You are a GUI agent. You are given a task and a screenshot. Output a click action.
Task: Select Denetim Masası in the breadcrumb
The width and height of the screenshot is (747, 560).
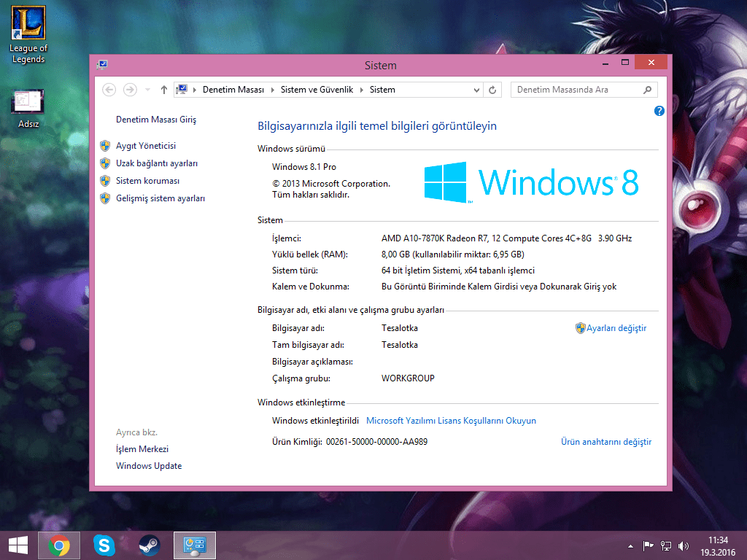pyautogui.click(x=233, y=90)
